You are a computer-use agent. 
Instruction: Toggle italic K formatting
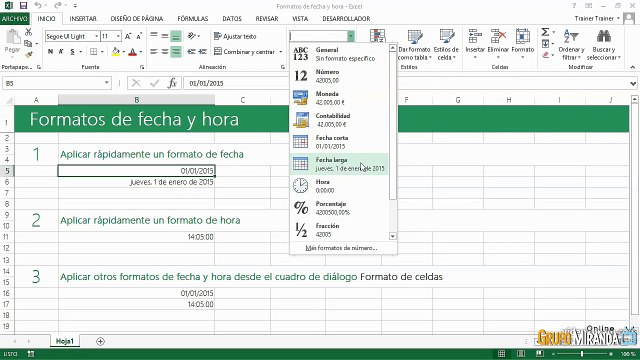point(61,52)
